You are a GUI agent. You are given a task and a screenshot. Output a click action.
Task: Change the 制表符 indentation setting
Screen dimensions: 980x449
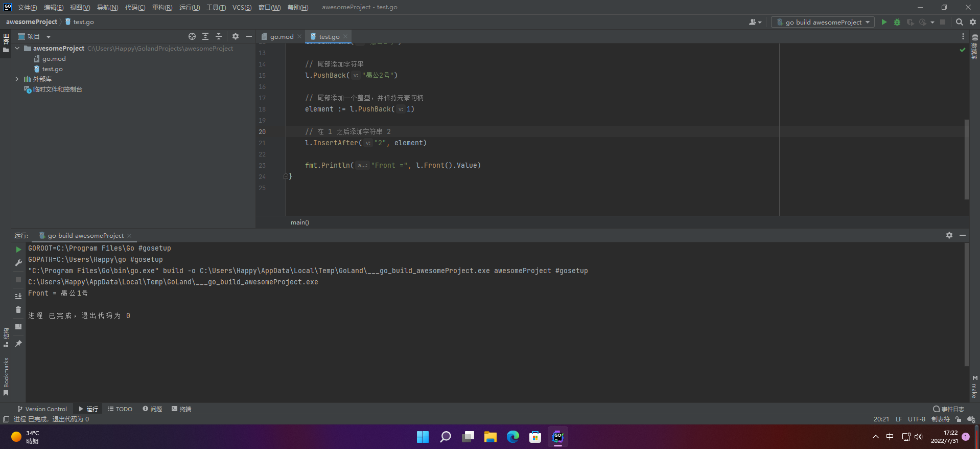(941, 419)
